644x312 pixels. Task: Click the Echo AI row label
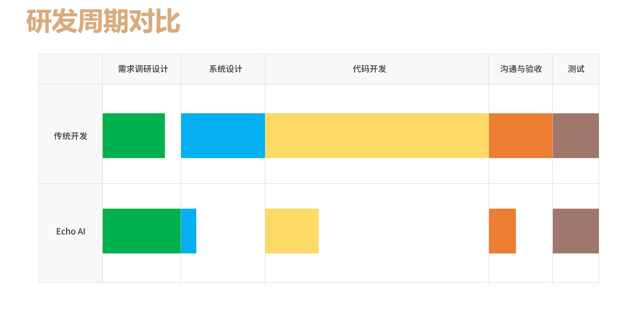coord(70,231)
